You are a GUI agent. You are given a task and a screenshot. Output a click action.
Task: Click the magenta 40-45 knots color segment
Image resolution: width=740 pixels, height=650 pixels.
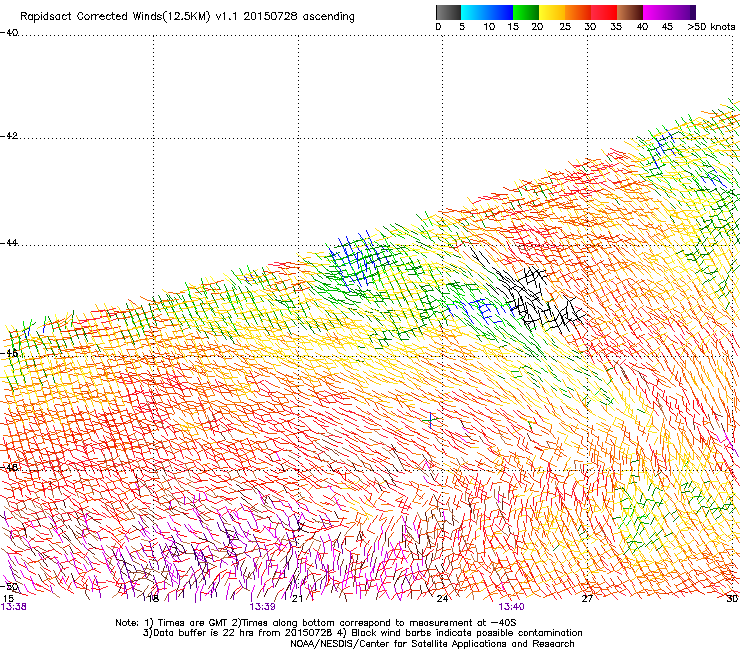point(656,12)
